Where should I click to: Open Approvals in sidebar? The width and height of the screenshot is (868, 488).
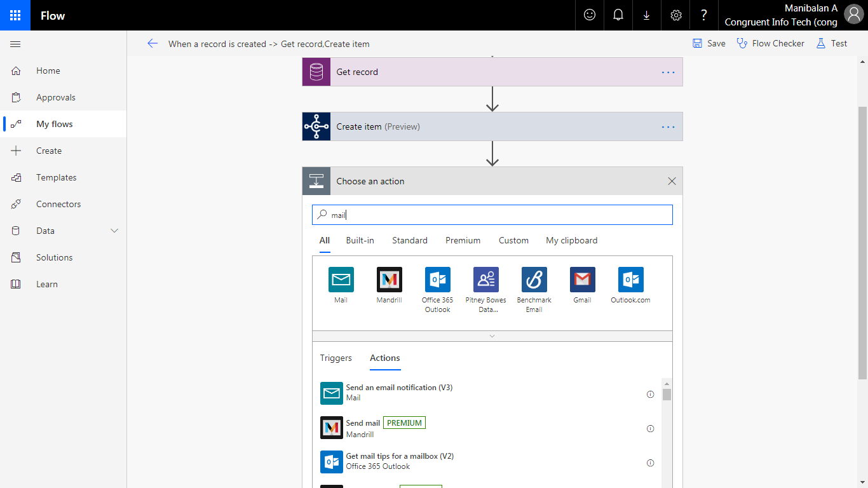coord(64,97)
